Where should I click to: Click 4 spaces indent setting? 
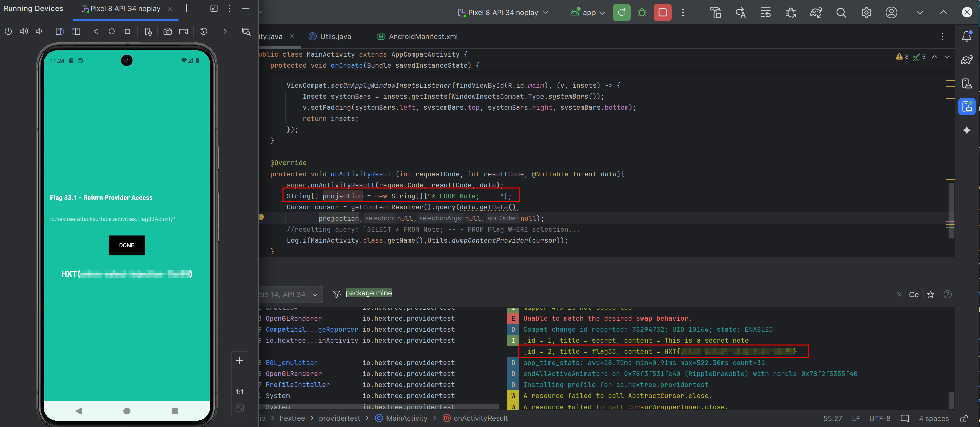934,418
